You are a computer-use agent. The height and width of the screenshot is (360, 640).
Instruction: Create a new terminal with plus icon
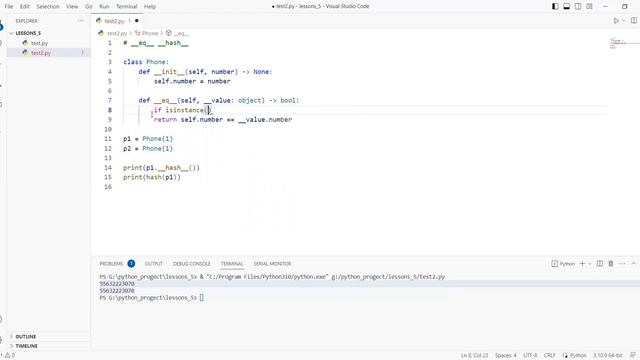(582, 264)
